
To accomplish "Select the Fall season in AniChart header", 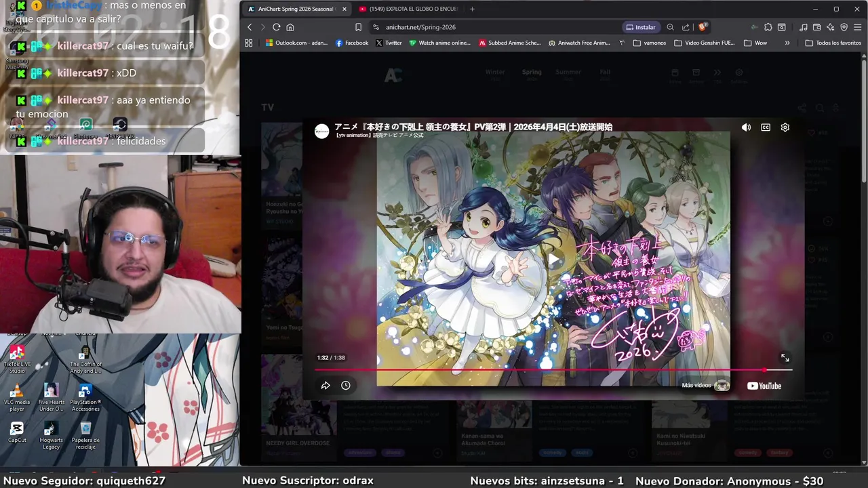I will 605,75.
